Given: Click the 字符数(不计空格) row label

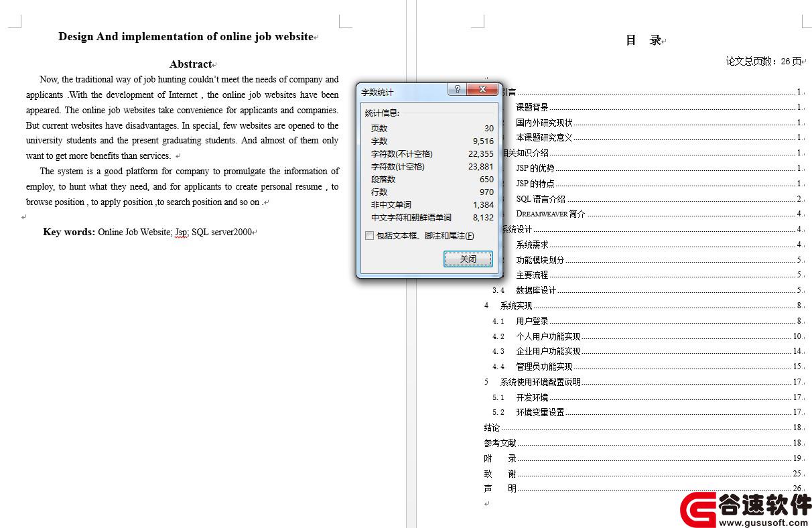Looking at the screenshot, I should click(x=402, y=153).
